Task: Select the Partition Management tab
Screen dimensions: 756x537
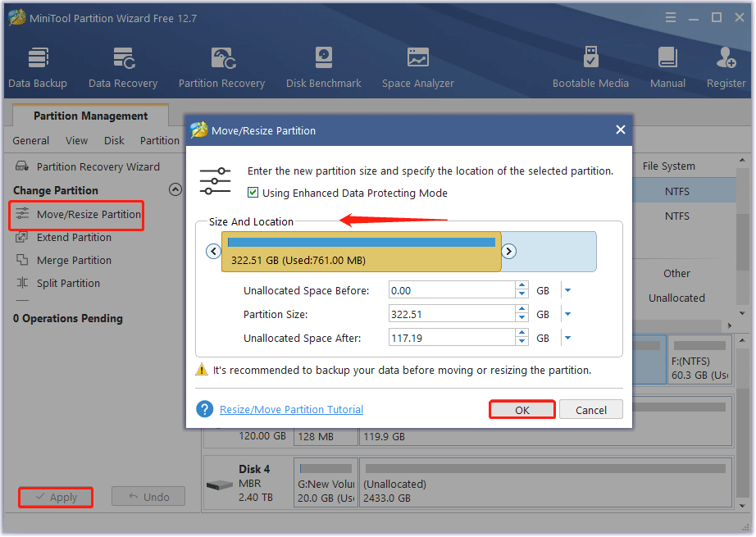Action: click(91, 116)
